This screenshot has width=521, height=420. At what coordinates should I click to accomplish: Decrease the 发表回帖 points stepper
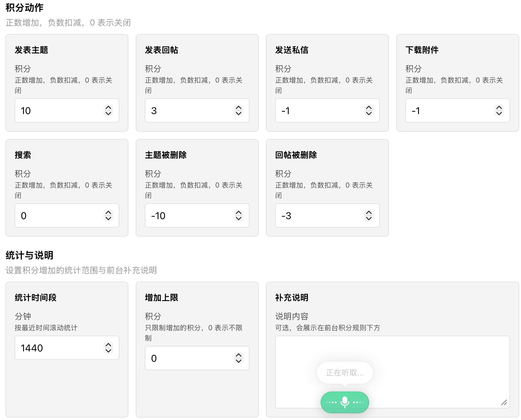(239, 113)
